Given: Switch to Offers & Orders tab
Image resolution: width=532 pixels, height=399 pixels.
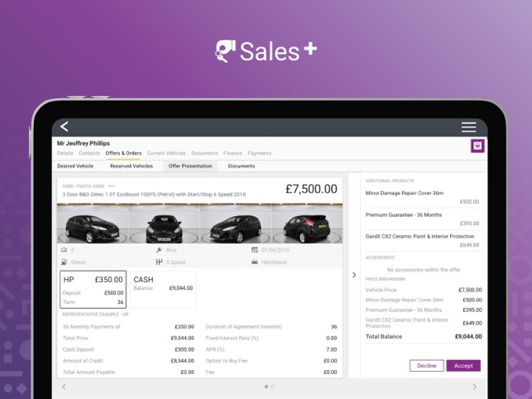Looking at the screenshot, I should (123, 153).
